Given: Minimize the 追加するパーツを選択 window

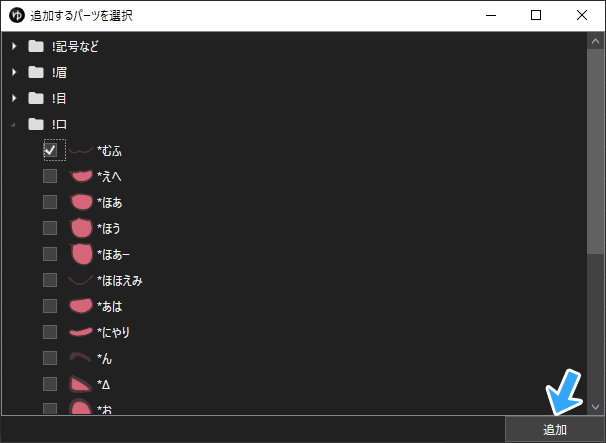Looking at the screenshot, I should tap(491, 15).
